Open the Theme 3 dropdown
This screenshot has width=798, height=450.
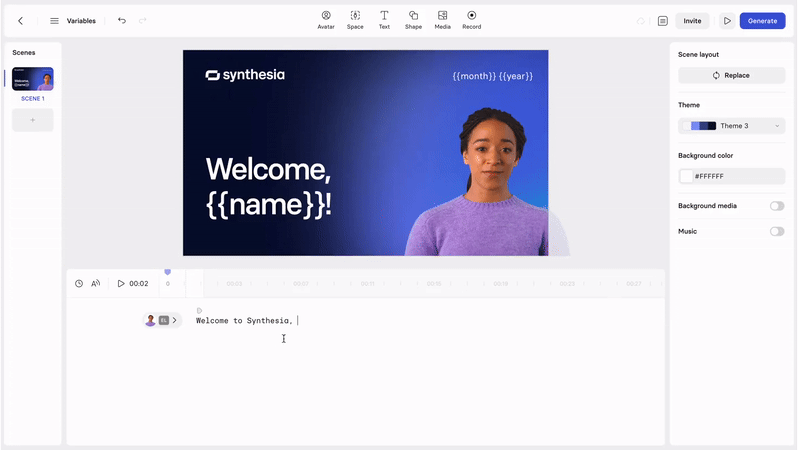pyautogui.click(x=731, y=126)
